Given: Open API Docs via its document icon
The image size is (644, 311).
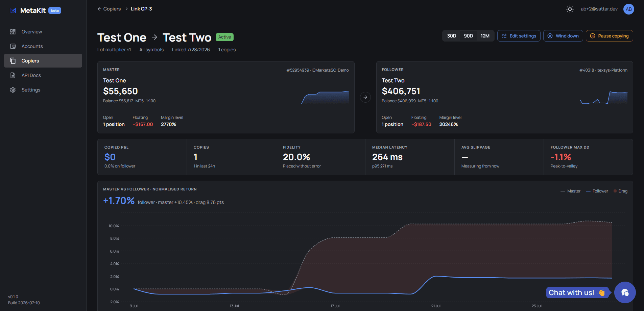Looking at the screenshot, I should pos(13,75).
